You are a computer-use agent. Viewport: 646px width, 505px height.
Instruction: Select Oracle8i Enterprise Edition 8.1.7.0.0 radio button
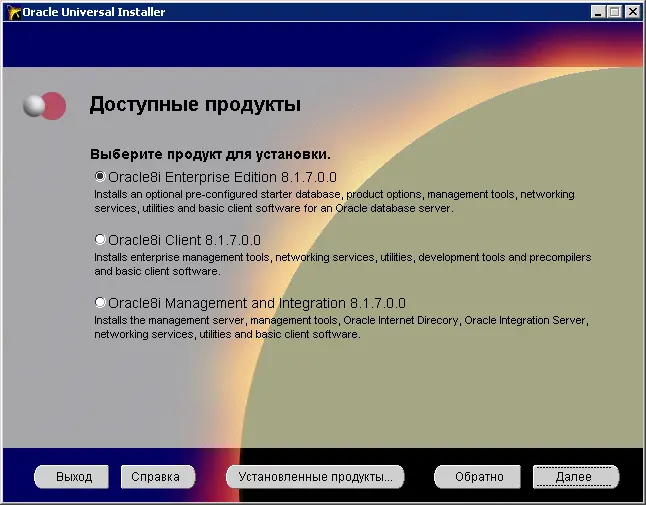coord(100,177)
